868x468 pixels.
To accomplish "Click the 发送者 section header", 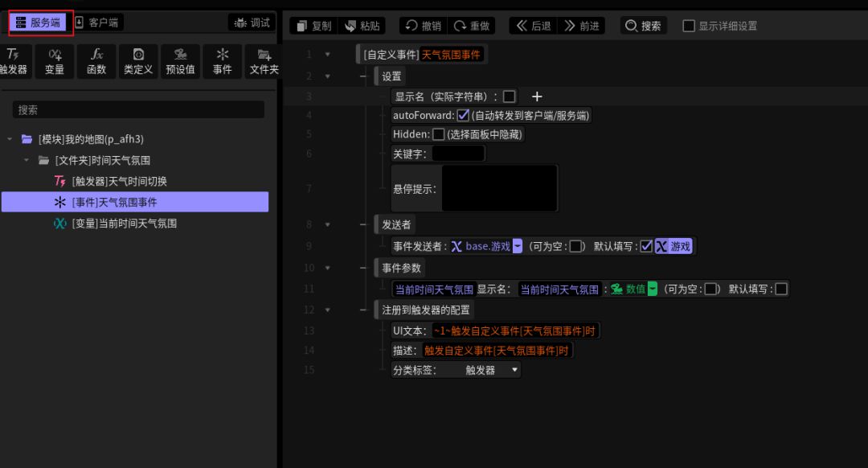I will [x=396, y=224].
